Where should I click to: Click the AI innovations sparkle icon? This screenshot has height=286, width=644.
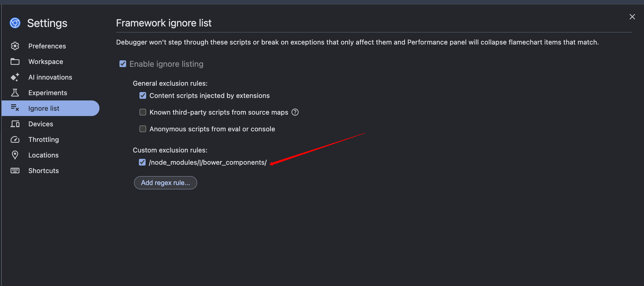click(x=15, y=77)
